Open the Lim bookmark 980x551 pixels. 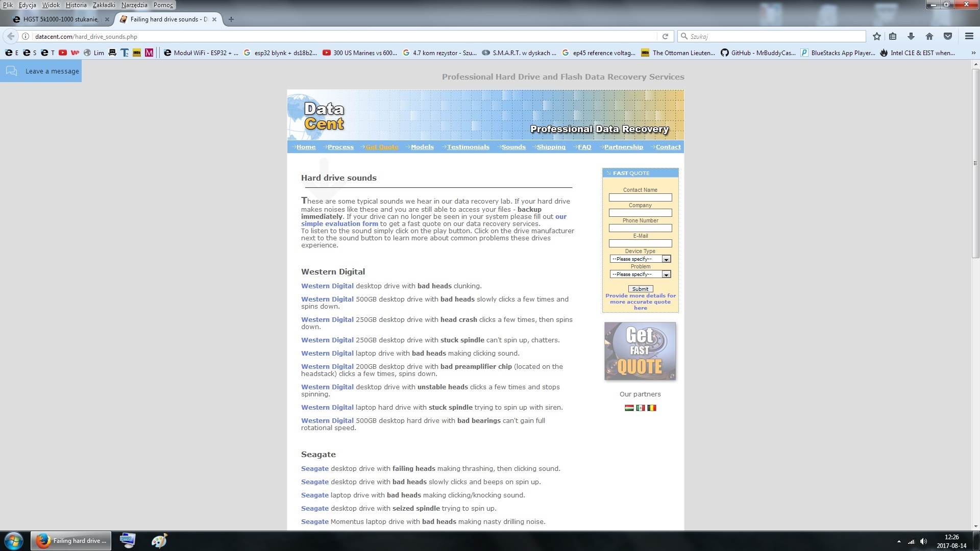pos(94,53)
